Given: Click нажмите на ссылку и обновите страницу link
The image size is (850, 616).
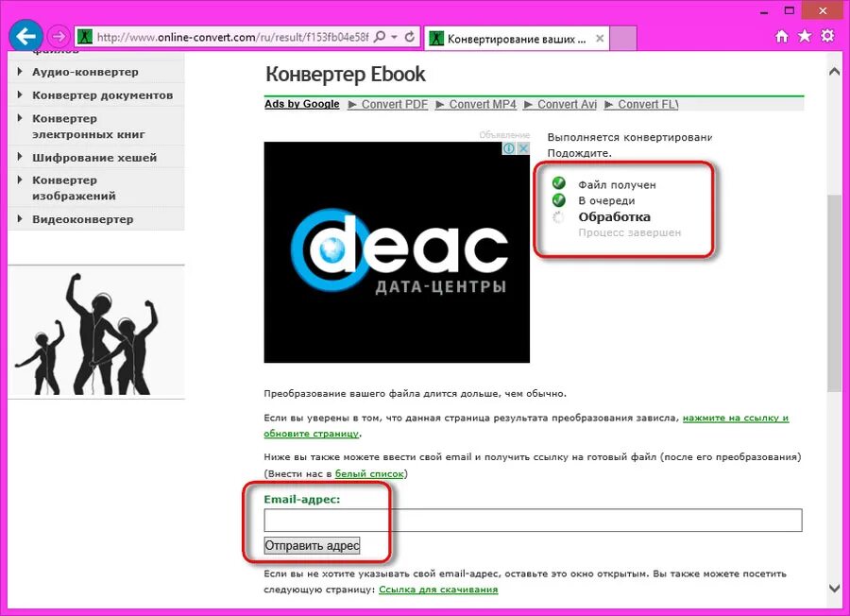Looking at the screenshot, I should pos(735,419).
